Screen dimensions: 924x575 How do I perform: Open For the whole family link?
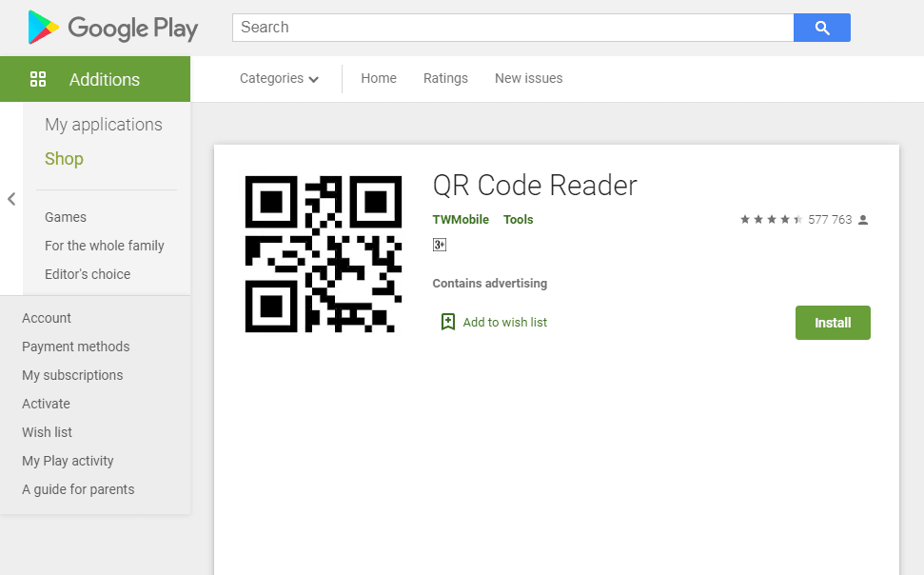[105, 246]
